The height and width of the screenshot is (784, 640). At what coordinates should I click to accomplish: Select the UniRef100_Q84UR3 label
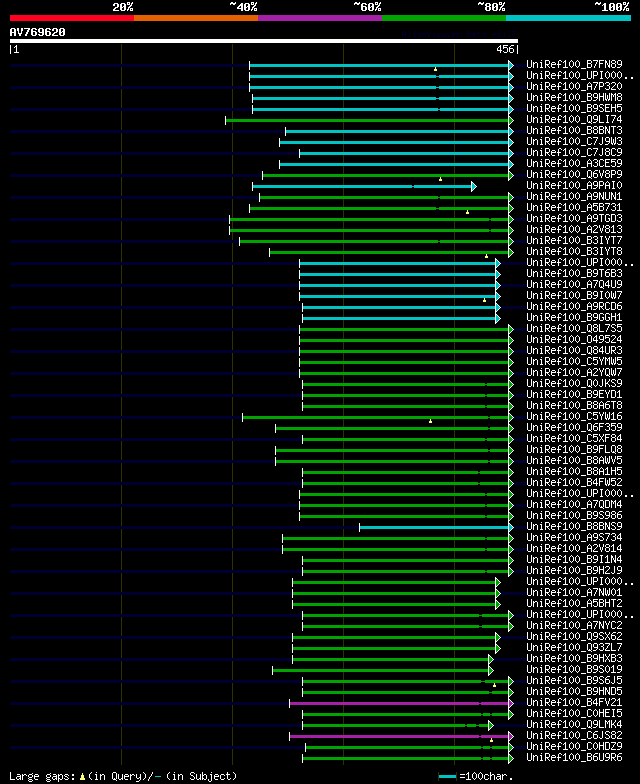point(574,350)
